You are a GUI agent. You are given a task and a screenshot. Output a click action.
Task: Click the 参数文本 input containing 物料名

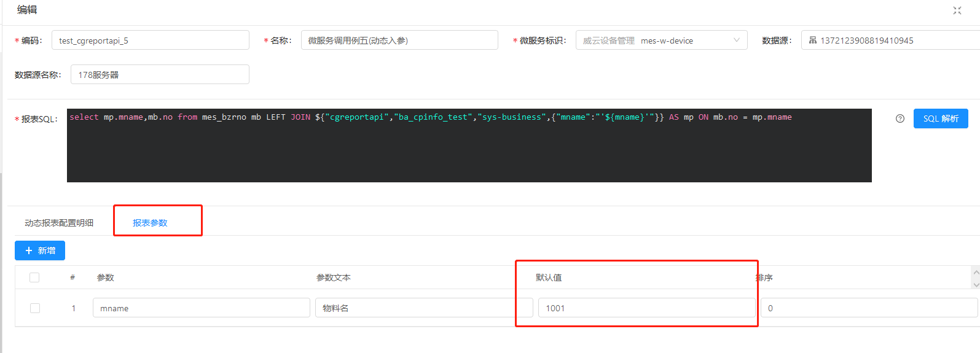coord(424,308)
